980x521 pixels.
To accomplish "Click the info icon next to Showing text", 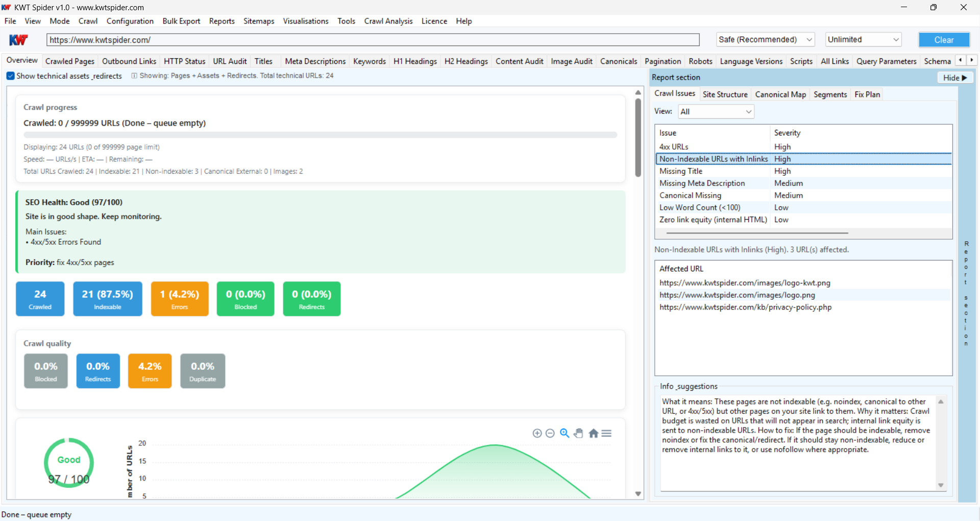I will coord(134,76).
